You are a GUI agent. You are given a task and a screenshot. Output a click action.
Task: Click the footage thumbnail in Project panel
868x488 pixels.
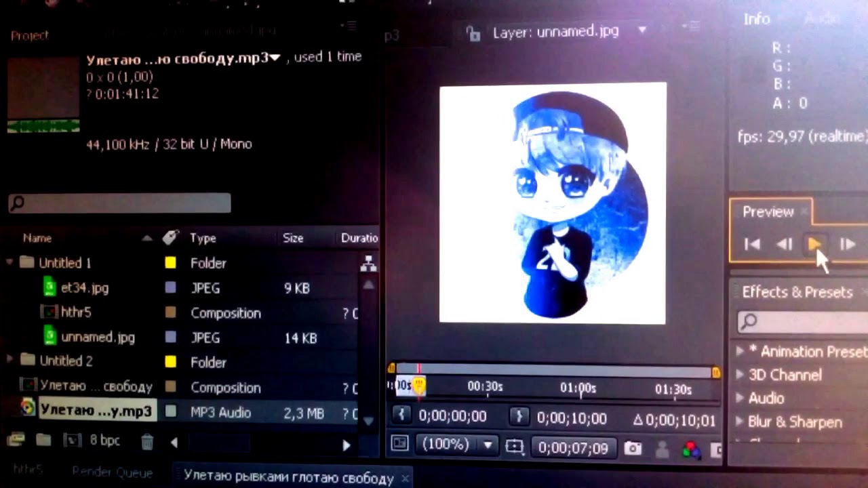[x=43, y=94]
